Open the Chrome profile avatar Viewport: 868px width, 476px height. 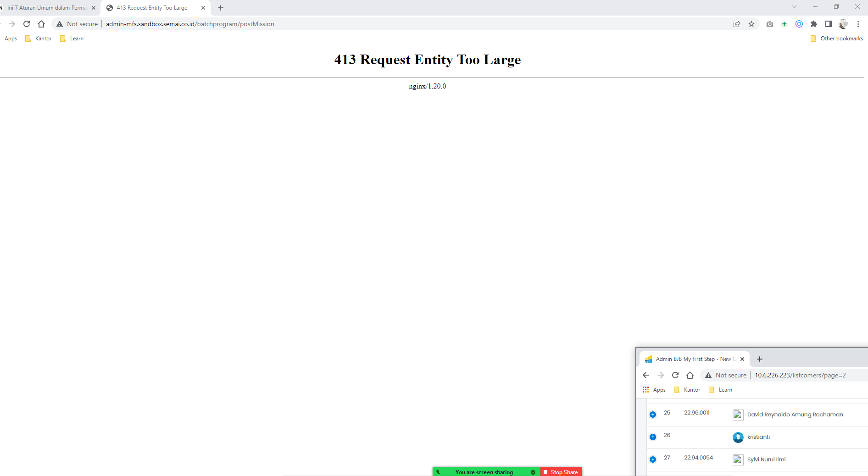(843, 24)
